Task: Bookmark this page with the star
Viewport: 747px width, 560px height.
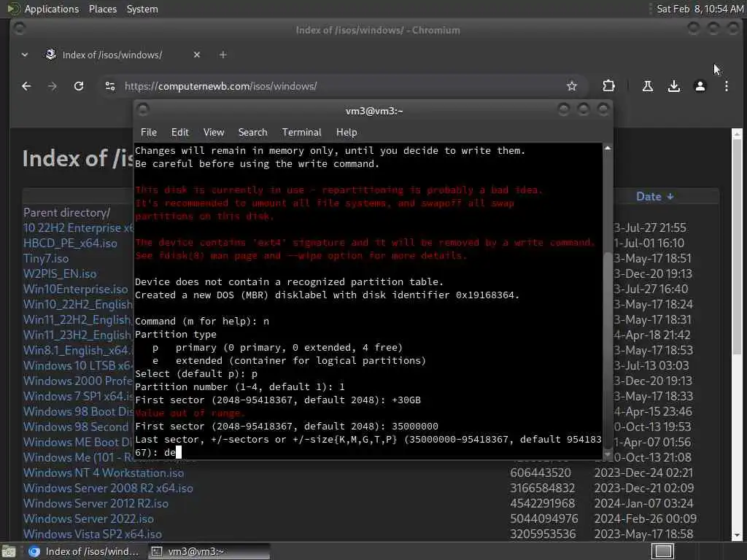Action: [x=572, y=86]
